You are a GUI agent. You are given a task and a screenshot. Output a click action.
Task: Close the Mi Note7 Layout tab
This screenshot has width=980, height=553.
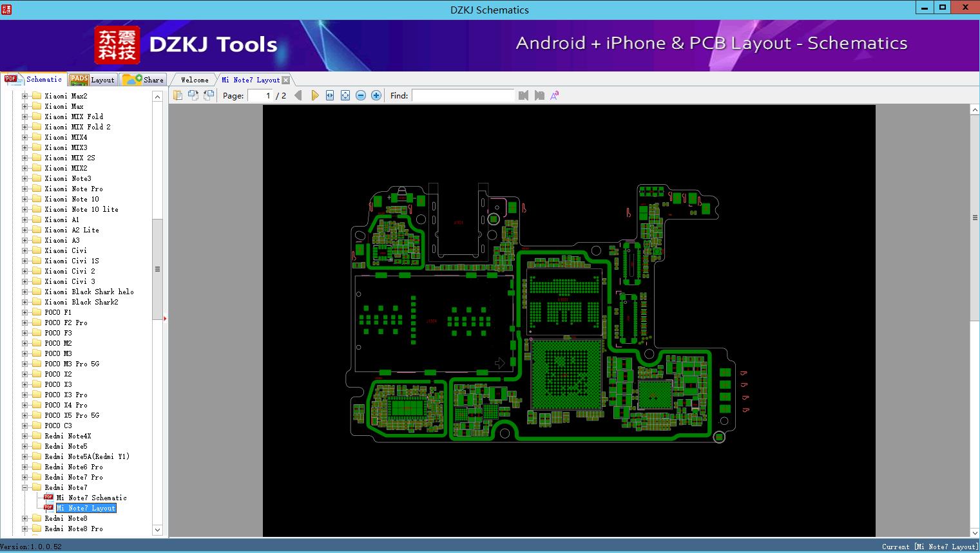(286, 80)
